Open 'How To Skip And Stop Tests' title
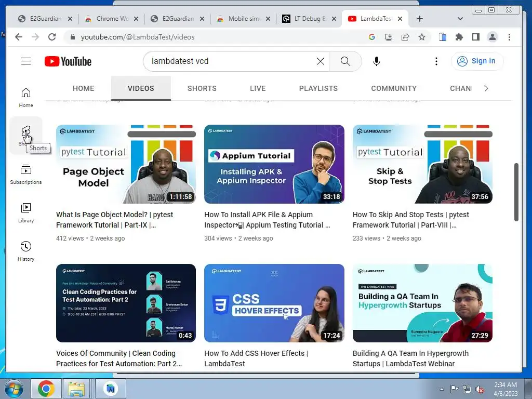532x399 pixels. tap(410, 220)
